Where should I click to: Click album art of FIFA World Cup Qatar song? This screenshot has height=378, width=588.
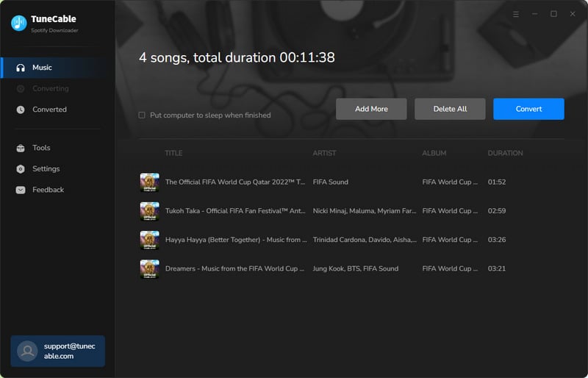150,182
